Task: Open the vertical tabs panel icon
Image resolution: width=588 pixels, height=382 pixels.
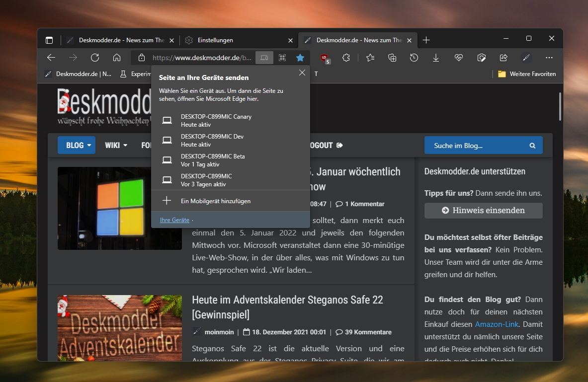Action: (x=49, y=40)
